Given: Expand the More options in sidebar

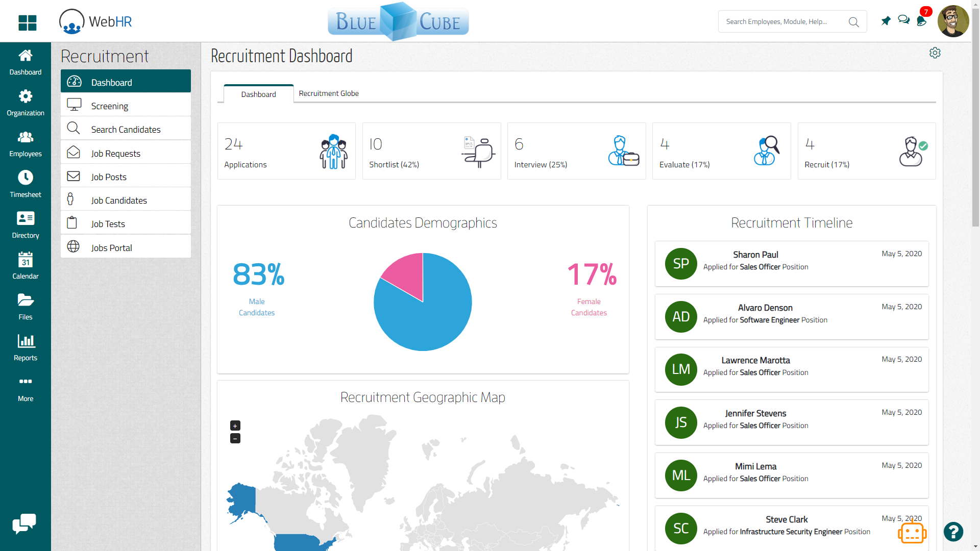Looking at the screenshot, I should 25,382.
